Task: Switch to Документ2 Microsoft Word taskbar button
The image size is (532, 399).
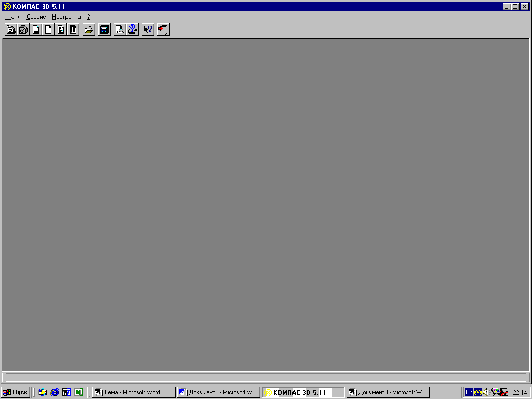Action: pos(219,392)
